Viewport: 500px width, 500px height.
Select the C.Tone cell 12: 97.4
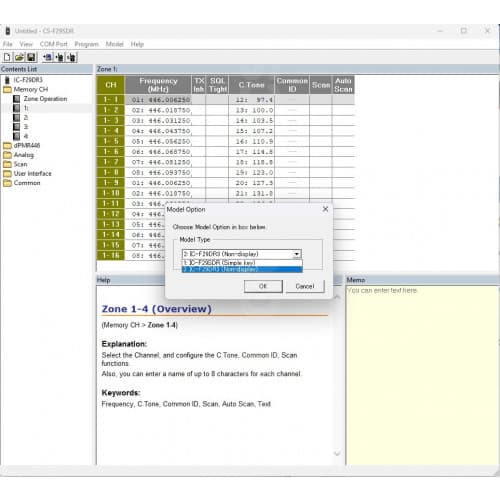click(x=252, y=100)
